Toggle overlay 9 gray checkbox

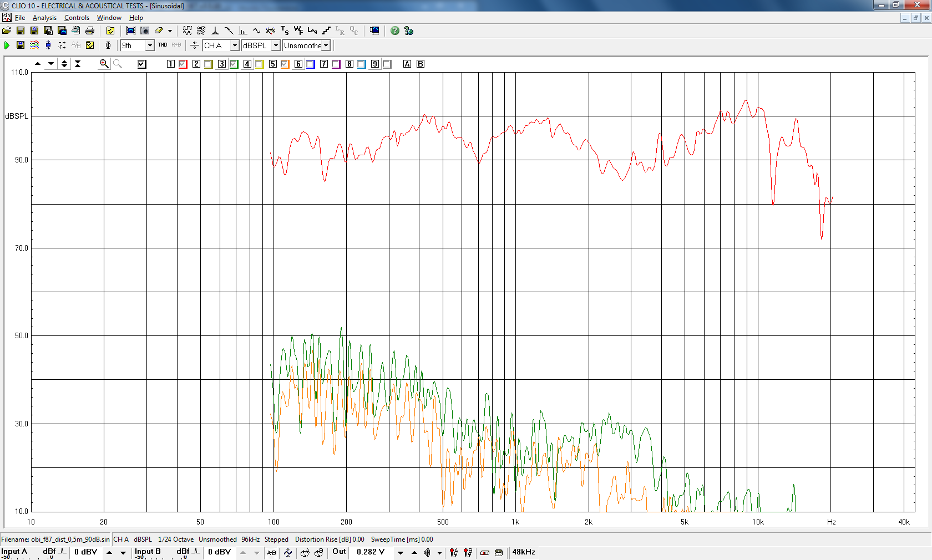(x=387, y=64)
